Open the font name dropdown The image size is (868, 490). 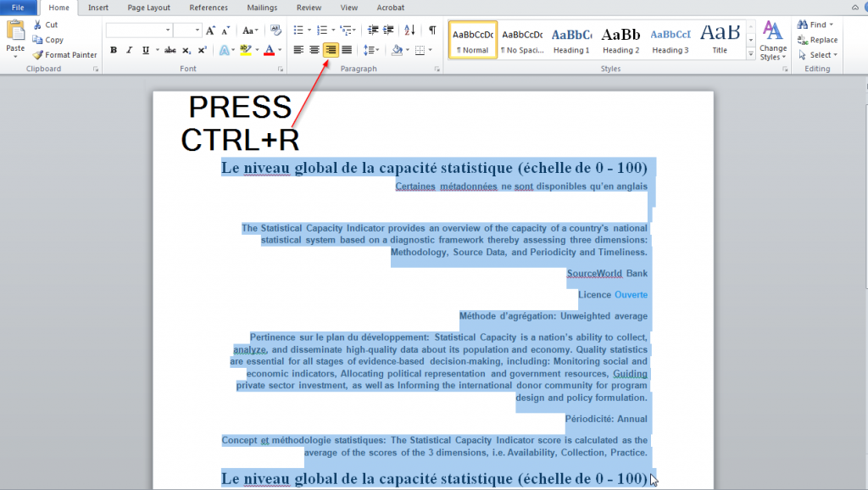click(x=168, y=31)
